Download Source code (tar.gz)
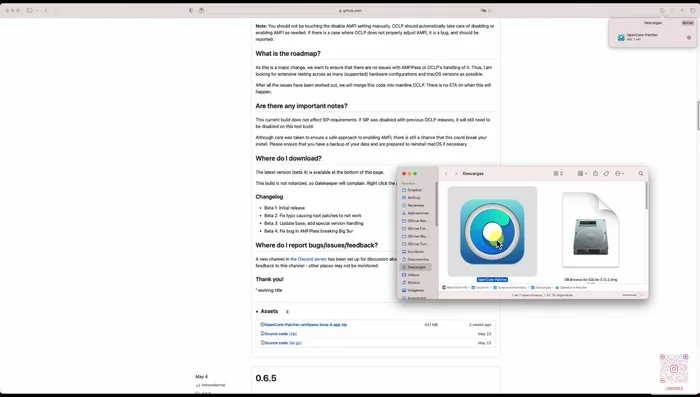Image resolution: width=700 pixels, height=397 pixels. tap(283, 343)
